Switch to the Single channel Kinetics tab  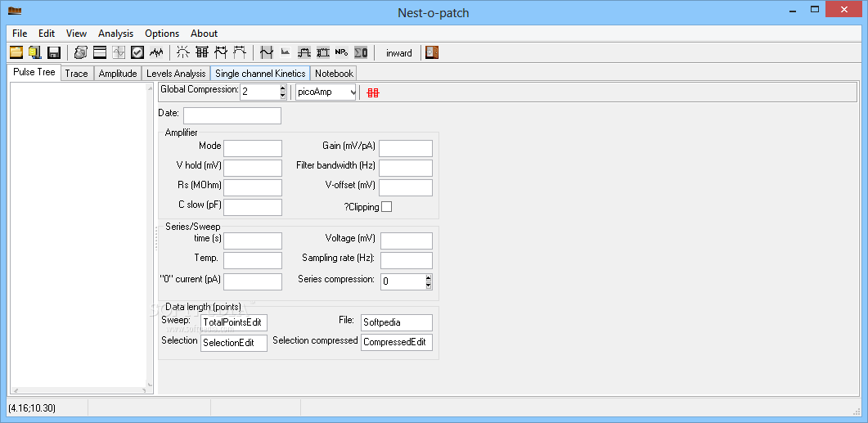click(x=260, y=73)
